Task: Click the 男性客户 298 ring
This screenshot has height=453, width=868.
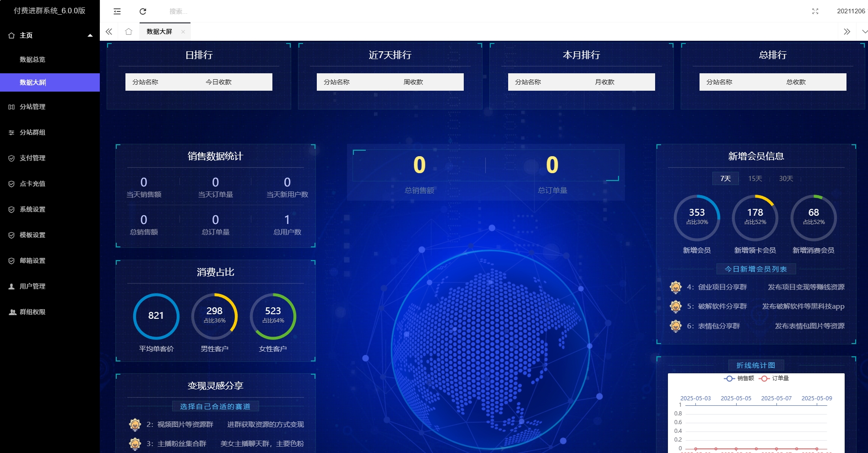Action: tap(214, 316)
